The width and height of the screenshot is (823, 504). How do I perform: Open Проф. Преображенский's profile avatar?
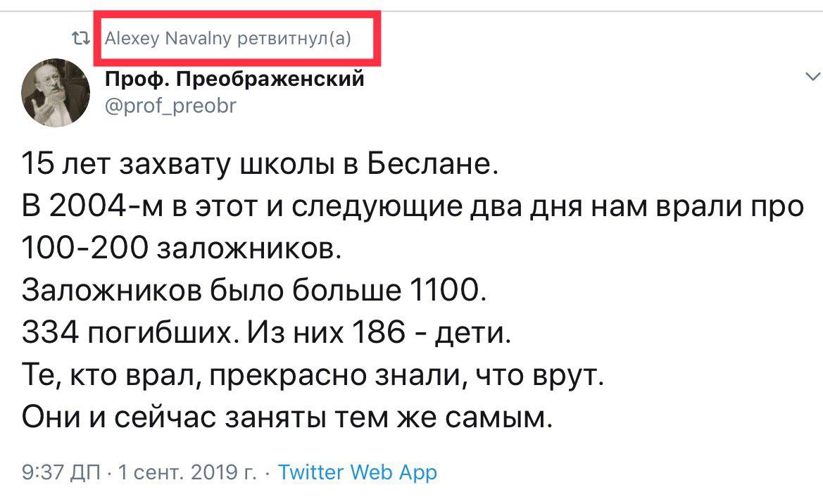click(x=56, y=91)
